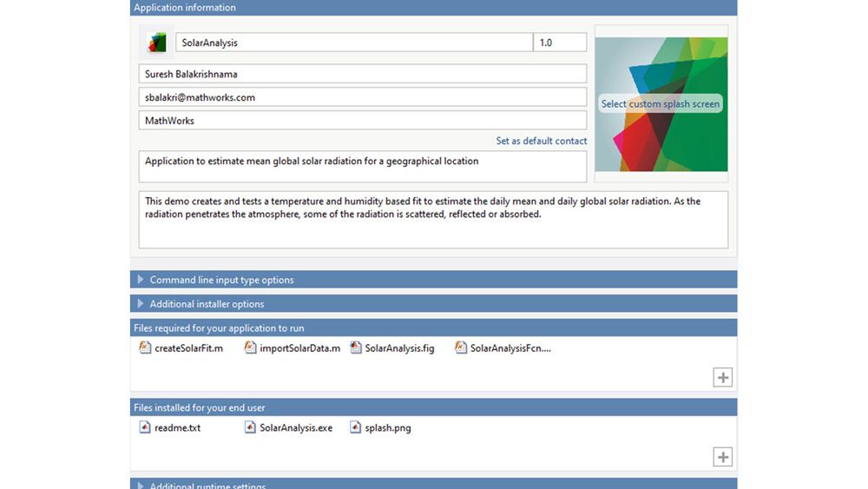The width and height of the screenshot is (868, 489).
Task: Select the SolarAnalysisFcn file icon
Action: pos(461,348)
